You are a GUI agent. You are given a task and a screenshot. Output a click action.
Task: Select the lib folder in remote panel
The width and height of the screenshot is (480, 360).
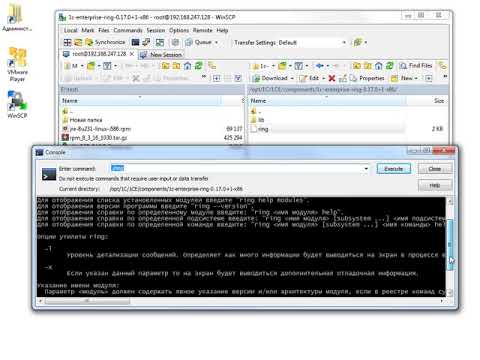[258, 120]
